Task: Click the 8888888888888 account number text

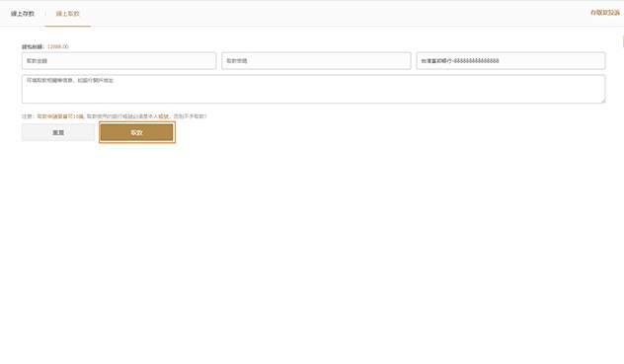Action: [476, 61]
